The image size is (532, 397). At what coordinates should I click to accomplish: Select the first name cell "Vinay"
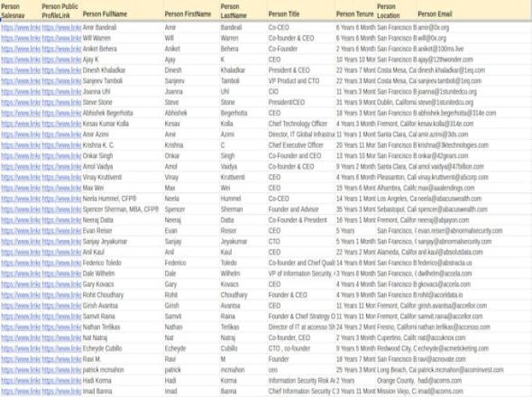click(171, 177)
